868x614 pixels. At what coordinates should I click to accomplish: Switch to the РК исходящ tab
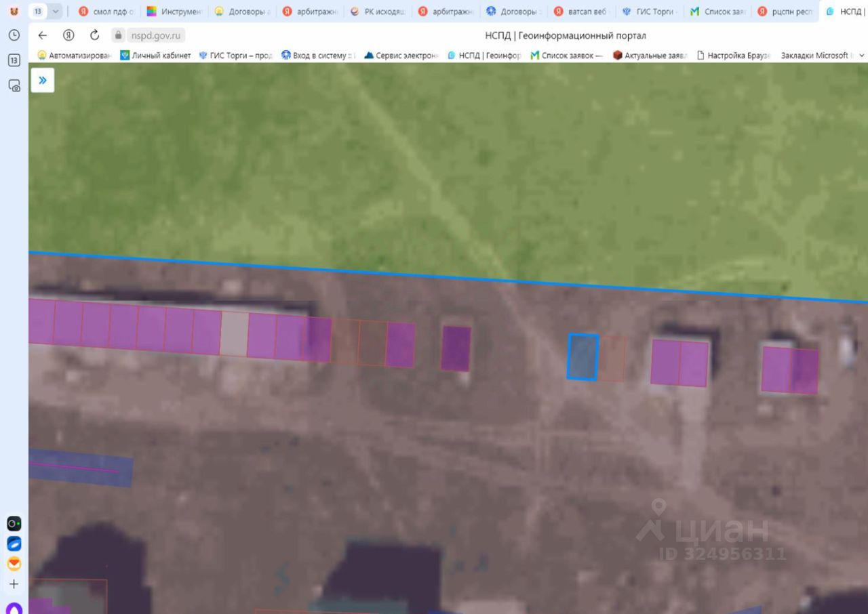tap(378, 12)
